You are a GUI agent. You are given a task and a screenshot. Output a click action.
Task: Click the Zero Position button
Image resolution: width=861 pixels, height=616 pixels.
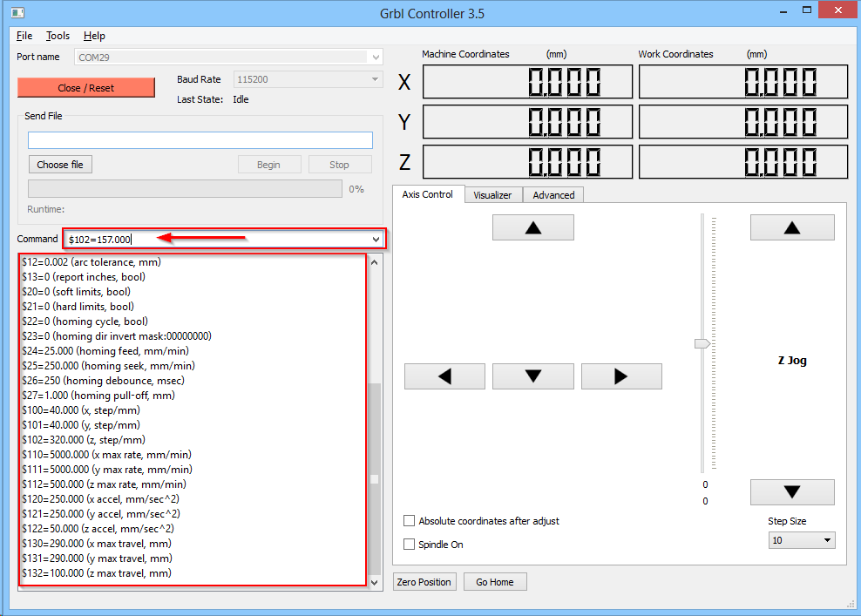pyautogui.click(x=424, y=582)
